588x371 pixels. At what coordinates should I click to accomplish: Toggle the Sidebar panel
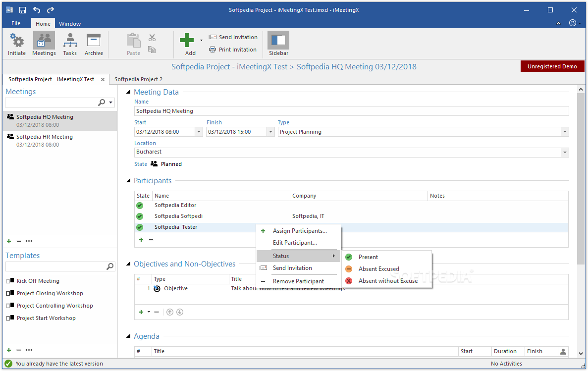point(278,44)
